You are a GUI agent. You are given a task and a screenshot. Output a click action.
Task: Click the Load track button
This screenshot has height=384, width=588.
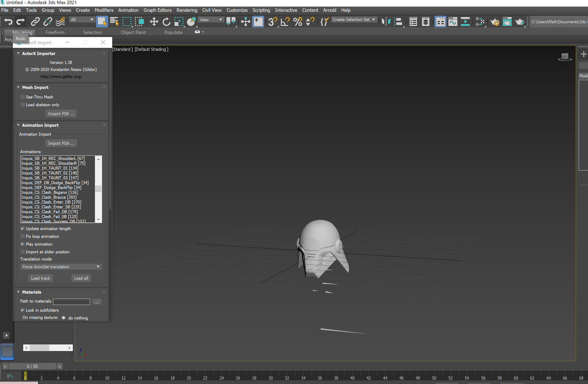40,278
